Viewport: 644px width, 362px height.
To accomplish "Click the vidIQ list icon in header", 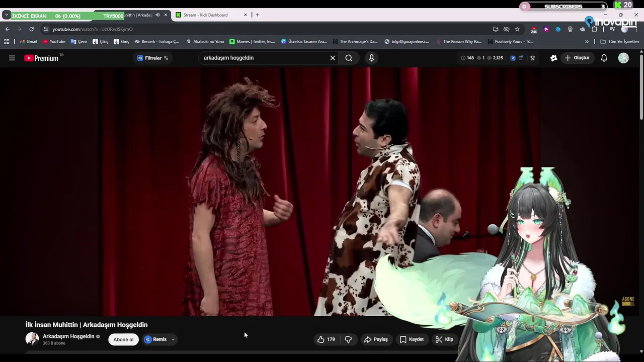I will pyautogui.click(x=521, y=58).
